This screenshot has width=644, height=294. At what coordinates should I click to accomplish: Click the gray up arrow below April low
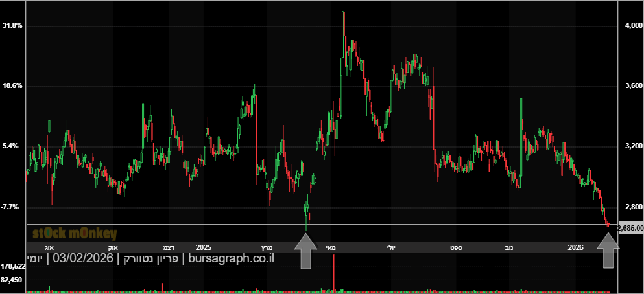(305, 251)
